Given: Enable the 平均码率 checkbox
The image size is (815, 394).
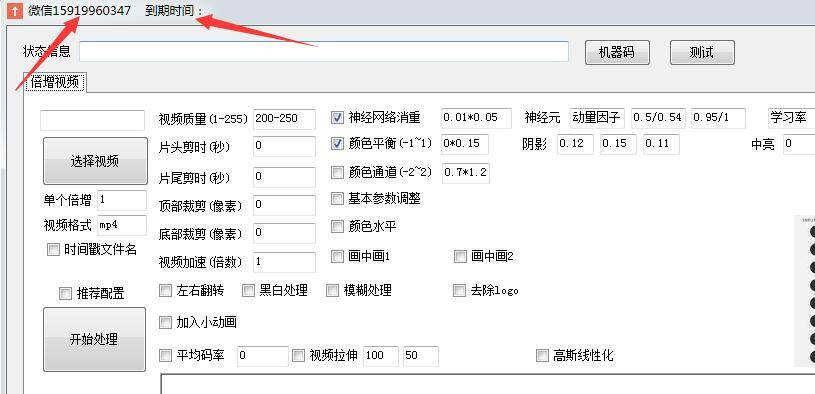Looking at the screenshot, I should (x=165, y=356).
